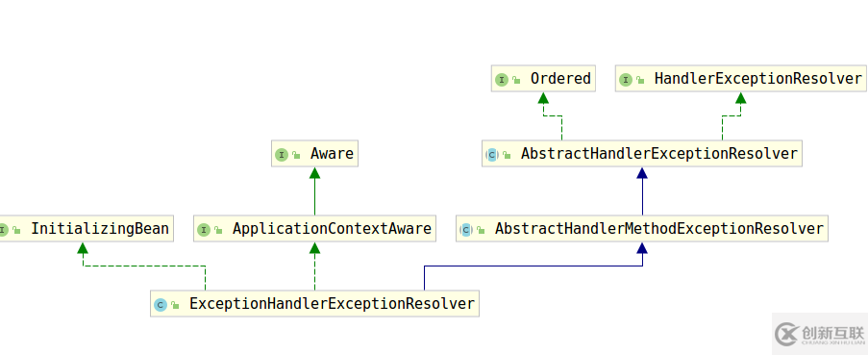The width and height of the screenshot is (868, 355).
Task: Click the abstract class icon of AbstractHandlerMethodExceptionResolver
Action: [466, 230]
